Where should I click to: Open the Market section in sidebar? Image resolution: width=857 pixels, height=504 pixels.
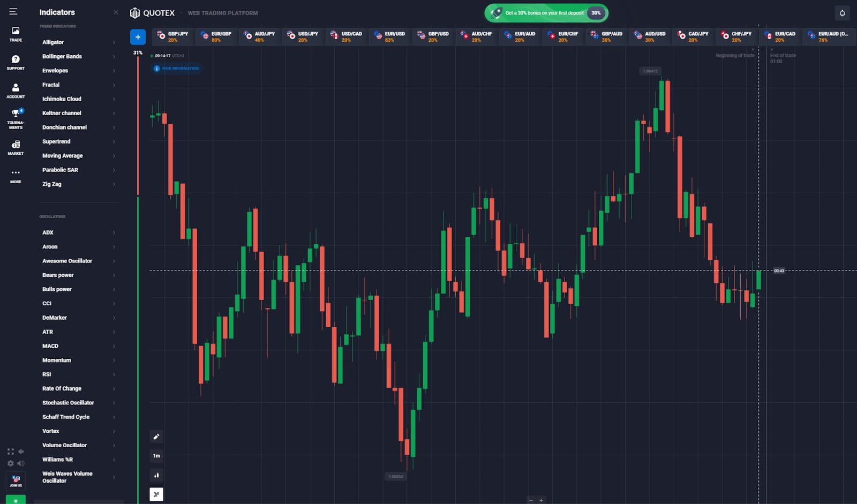pyautogui.click(x=16, y=147)
